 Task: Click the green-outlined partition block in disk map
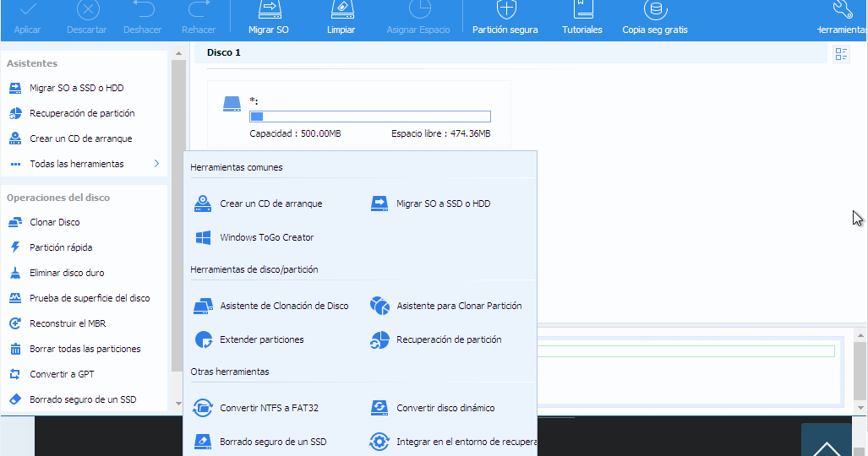[x=686, y=350]
